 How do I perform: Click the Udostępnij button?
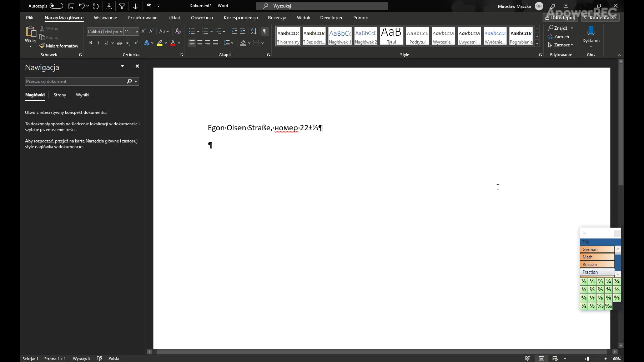click(560, 18)
